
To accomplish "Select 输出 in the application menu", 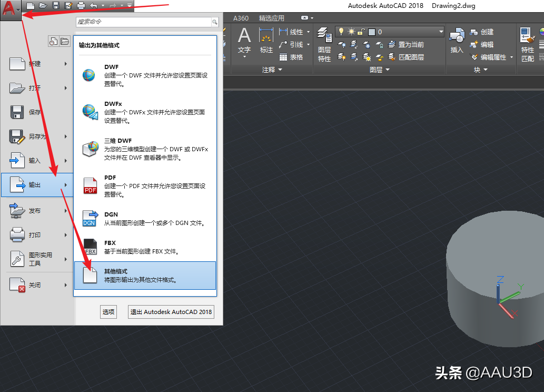I will point(37,185).
